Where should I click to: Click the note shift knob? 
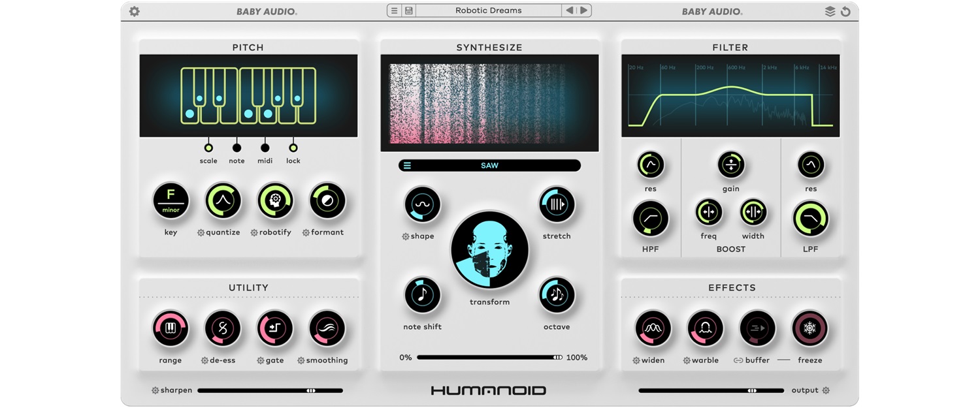[423, 295]
